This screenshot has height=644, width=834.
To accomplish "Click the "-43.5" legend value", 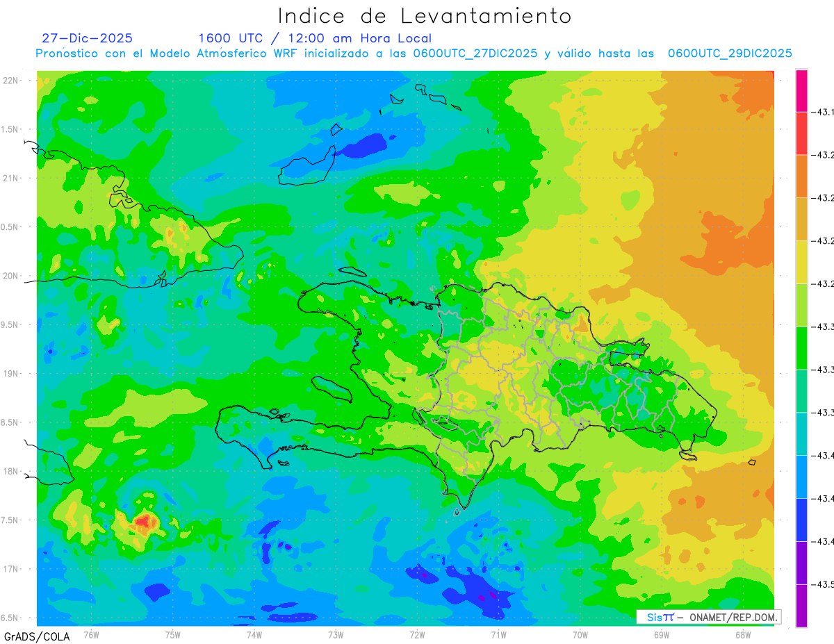I will [822, 584].
